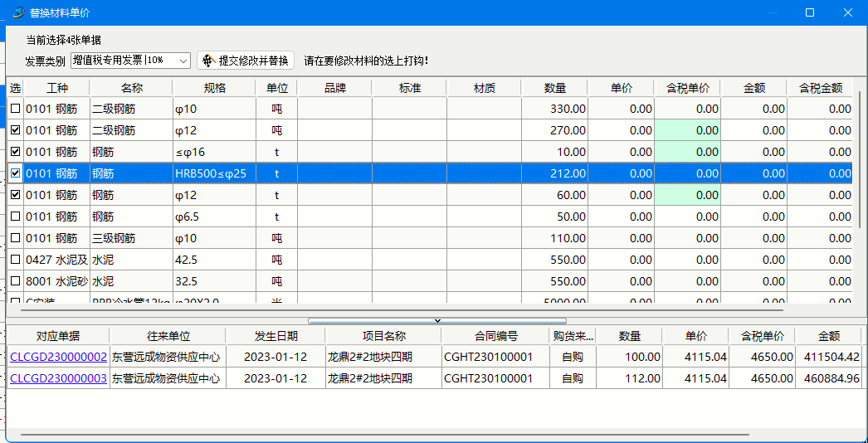Click 提交修改并替换 submit button
The image size is (868, 443).
coord(246,61)
